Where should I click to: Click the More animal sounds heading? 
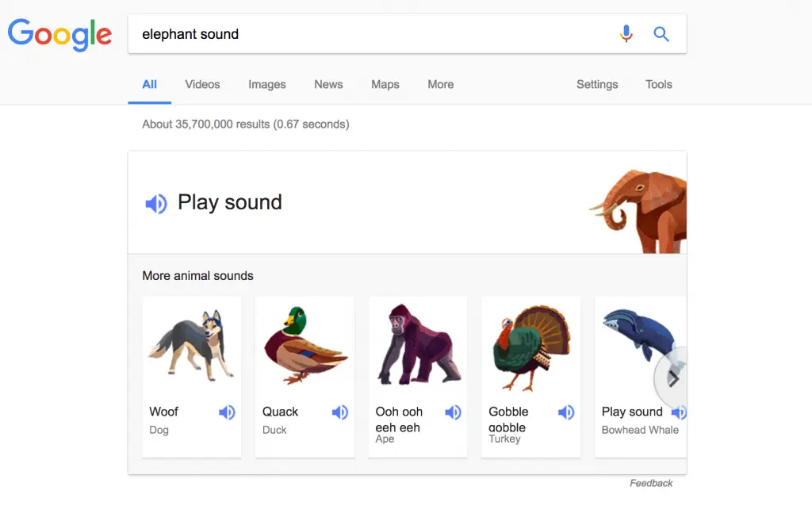point(197,276)
